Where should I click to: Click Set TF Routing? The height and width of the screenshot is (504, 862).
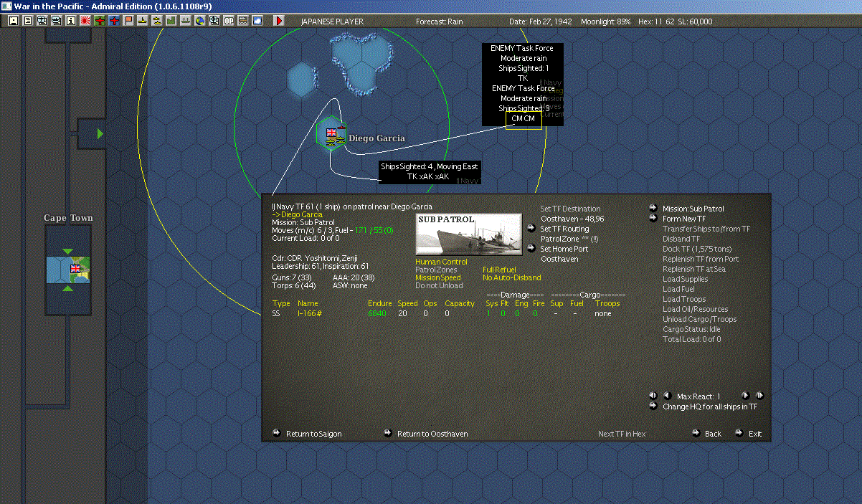point(564,229)
